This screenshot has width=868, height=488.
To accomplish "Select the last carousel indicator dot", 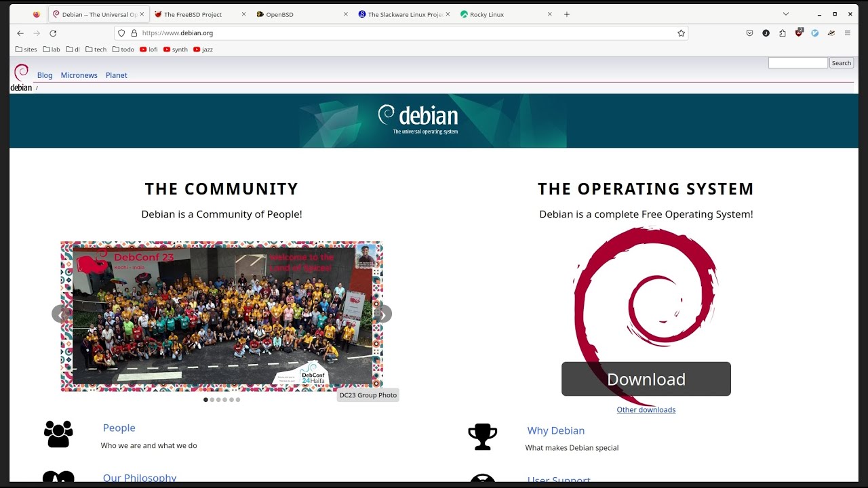I will (x=238, y=400).
